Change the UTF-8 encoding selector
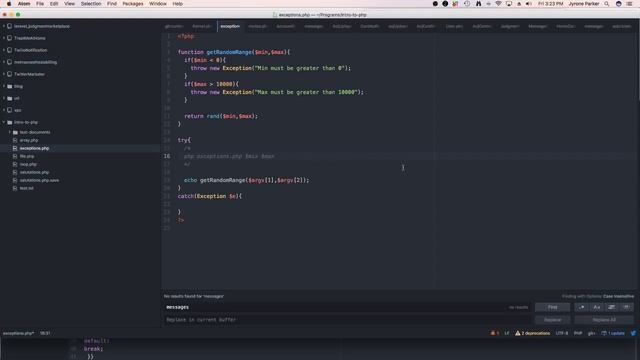Screen dimensions: 640x360 562,333
